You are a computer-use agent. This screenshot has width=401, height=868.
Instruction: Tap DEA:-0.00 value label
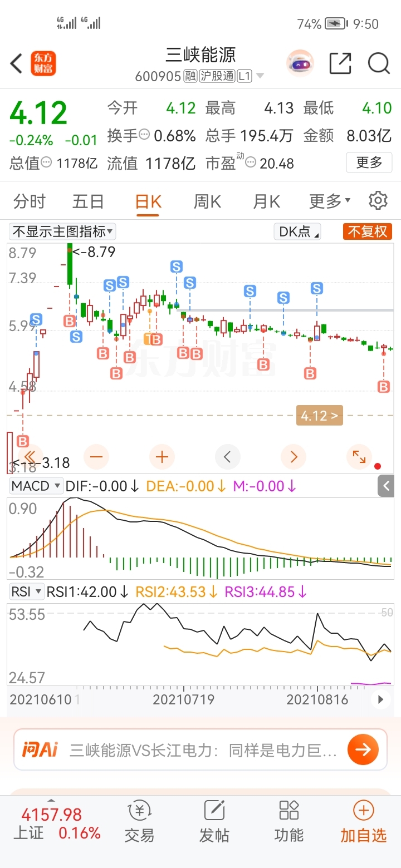(186, 486)
